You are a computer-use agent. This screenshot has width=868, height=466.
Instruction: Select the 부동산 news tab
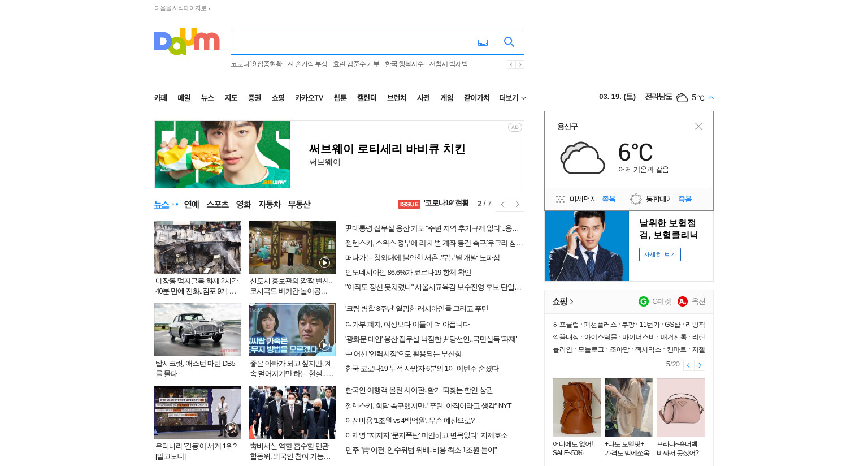(x=299, y=204)
